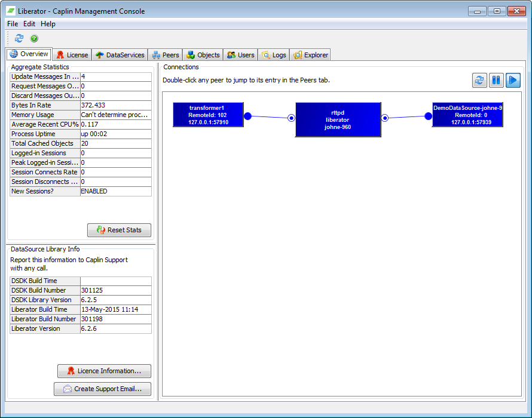Click the refresh icon in main toolbar
Viewport: 532px width, 418px height.
19,38
